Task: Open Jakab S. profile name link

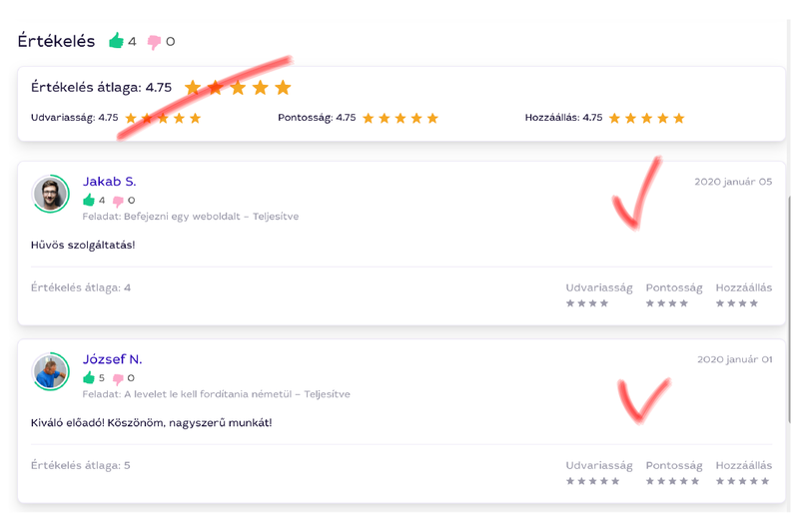Action: [x=109, y=182]
